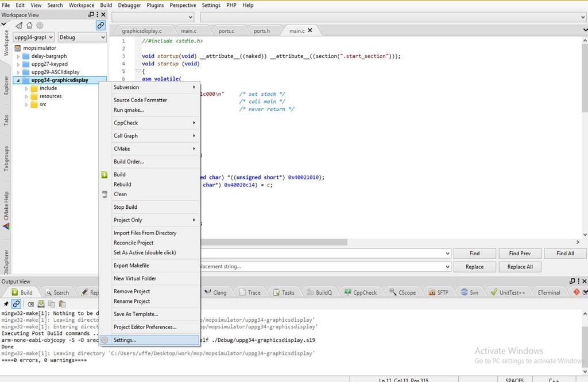Viewport: 588px width, 382px height.
Task: Click the Find All button
Action: click(x=565, y=254)
